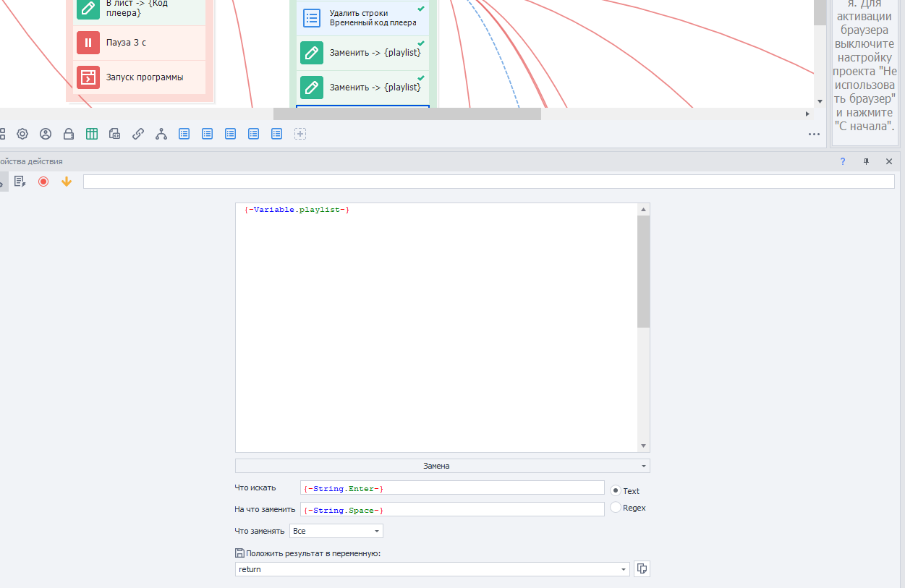The image size is (905, 588).
Task: Click the chain link icon in toolbar
Action: (x=138, y=134)
